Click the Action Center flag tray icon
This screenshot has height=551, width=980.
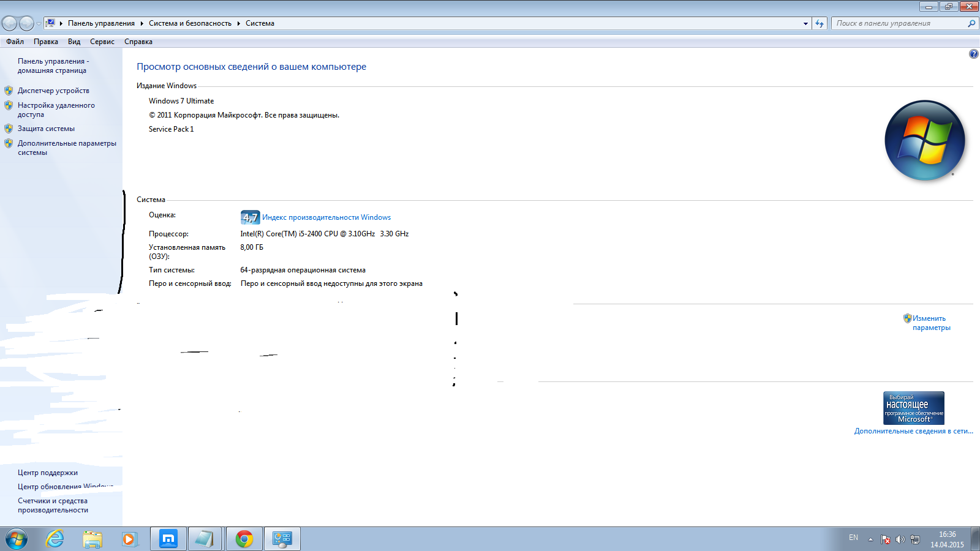[x=886, y=539]
